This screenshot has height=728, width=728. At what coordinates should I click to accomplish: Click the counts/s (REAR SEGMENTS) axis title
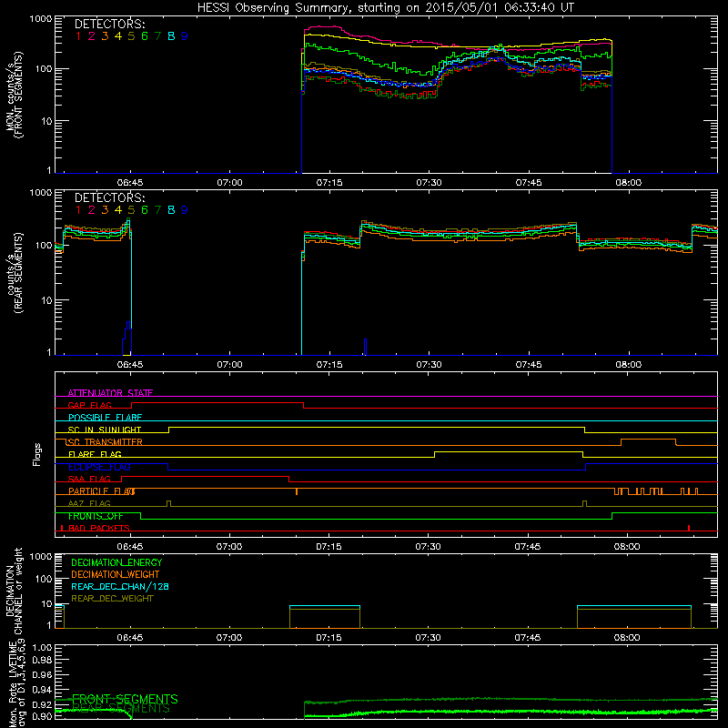[14, 273]
